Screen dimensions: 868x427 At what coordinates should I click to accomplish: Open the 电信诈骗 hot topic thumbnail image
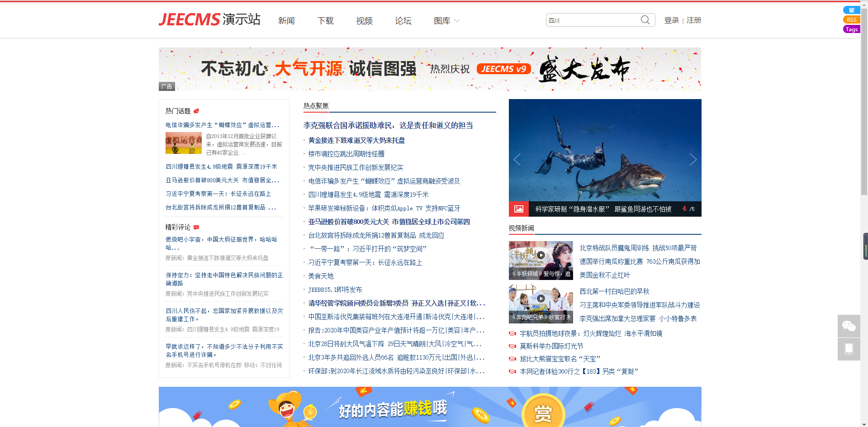pos(183,143)
